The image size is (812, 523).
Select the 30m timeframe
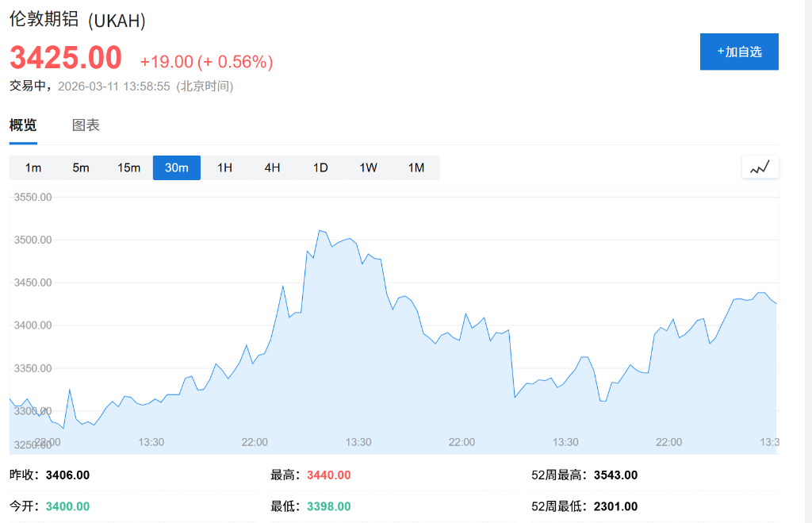coord(176,167)
